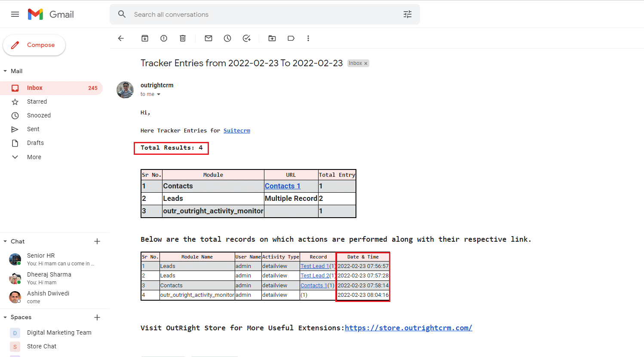Viewport: 644px width, 357px height.
Task: Open the Drafts folder
Action: pyautogui.click(x=51, y=143)
